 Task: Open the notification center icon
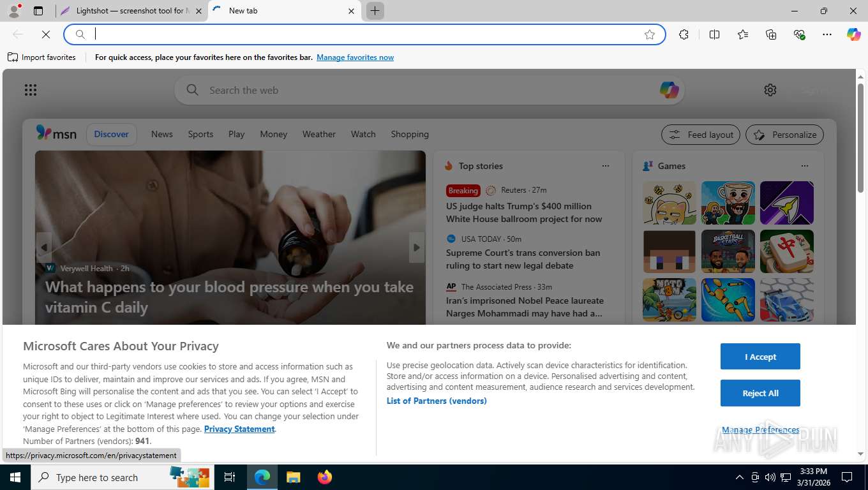[847, 477]
